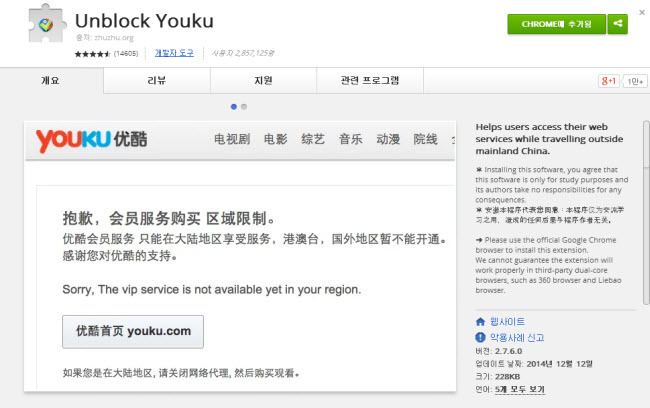650x408 pixels.
Task: Click the Google +1 button
Action: pyautogui.click(x=608, y=80)
